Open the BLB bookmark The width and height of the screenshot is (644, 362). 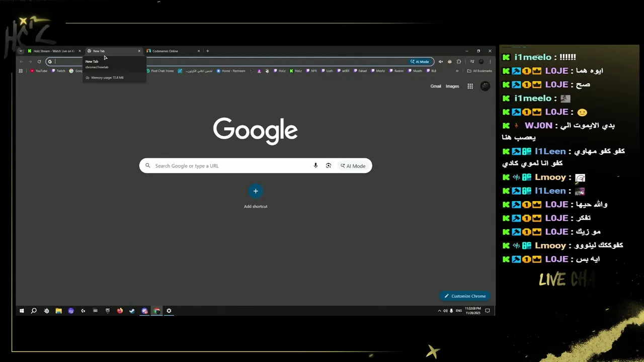coord(431,71)
